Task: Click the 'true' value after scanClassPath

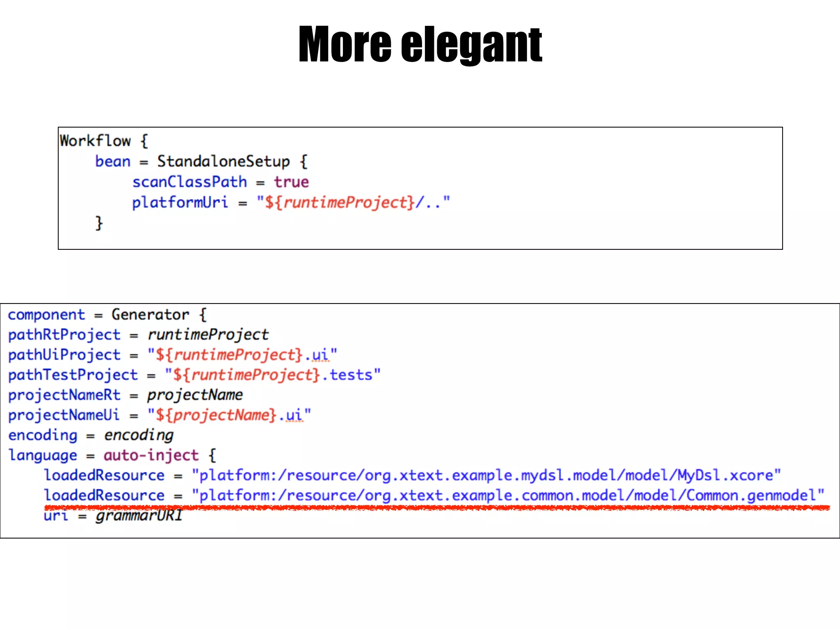Action: click(x=291, y=182)
